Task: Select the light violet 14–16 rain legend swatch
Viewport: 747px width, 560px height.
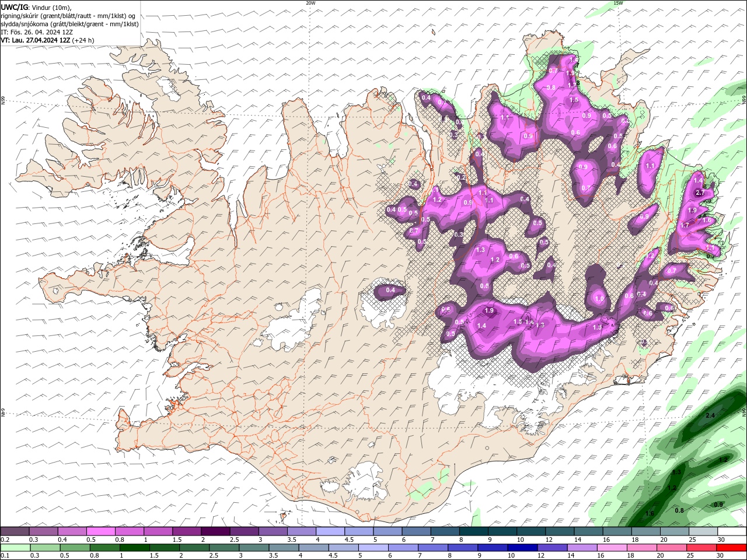Action: coord(582,548)
